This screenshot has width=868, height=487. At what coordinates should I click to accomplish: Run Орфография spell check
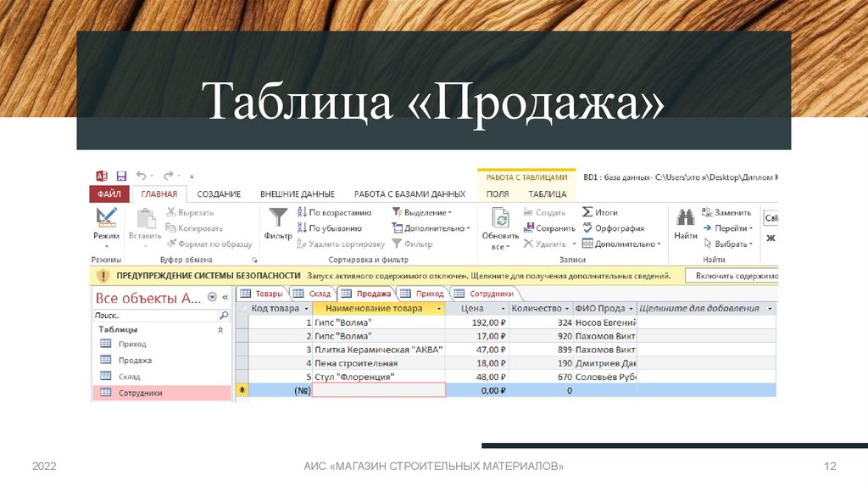(614, 227)
